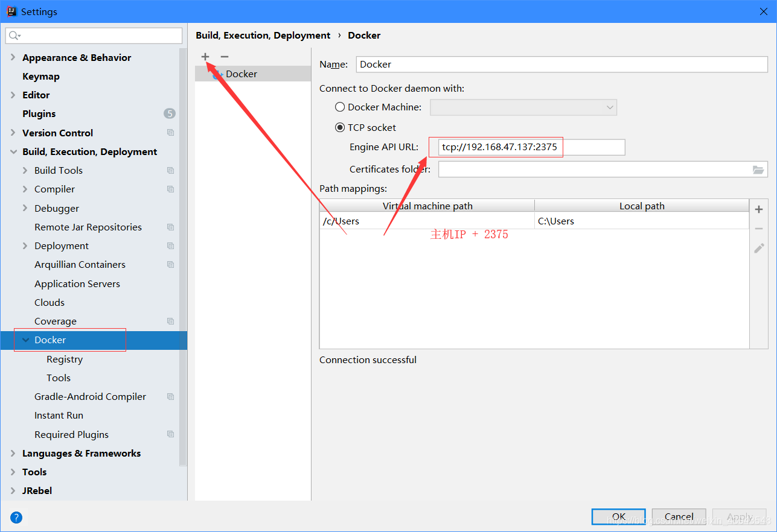Image resolution: width=777 pixels, height=532 pixels.
Task: Open Instant Run settings
Action: [x=59, y=415]
